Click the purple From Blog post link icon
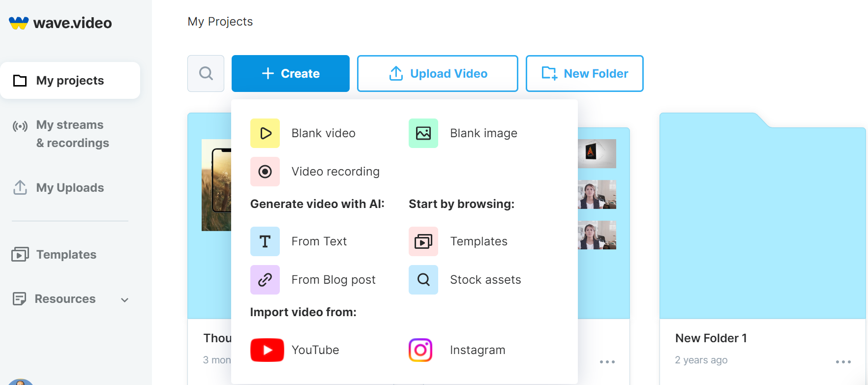Screen dimensions: 868x385 click(265, 280)
